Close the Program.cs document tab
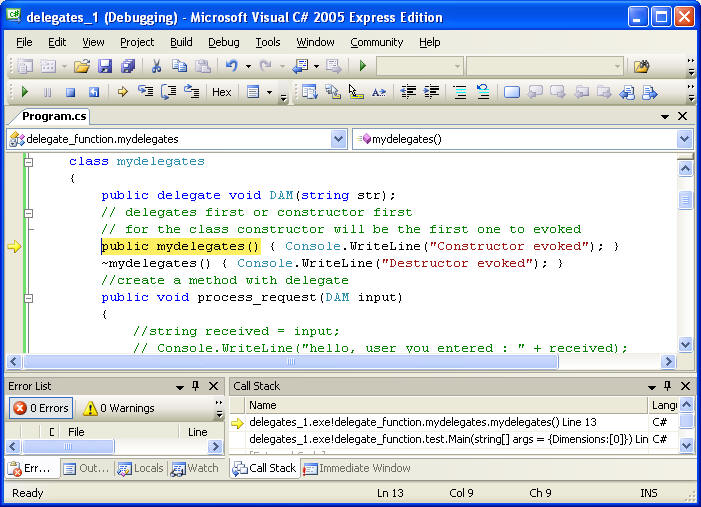 pyautogui.click(x=685, y=116)
